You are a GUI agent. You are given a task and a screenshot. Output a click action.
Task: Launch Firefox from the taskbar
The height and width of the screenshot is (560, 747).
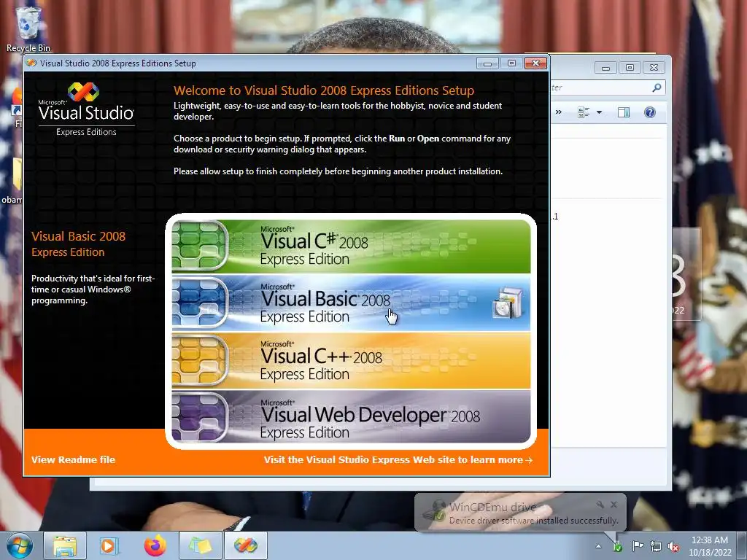(x=155, y=545)
